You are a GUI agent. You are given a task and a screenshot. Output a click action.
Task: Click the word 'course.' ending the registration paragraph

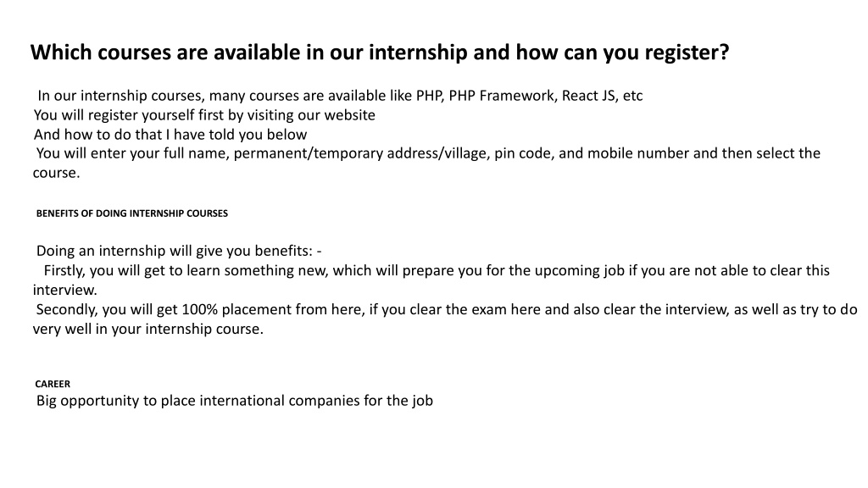[x=57, y=173]
